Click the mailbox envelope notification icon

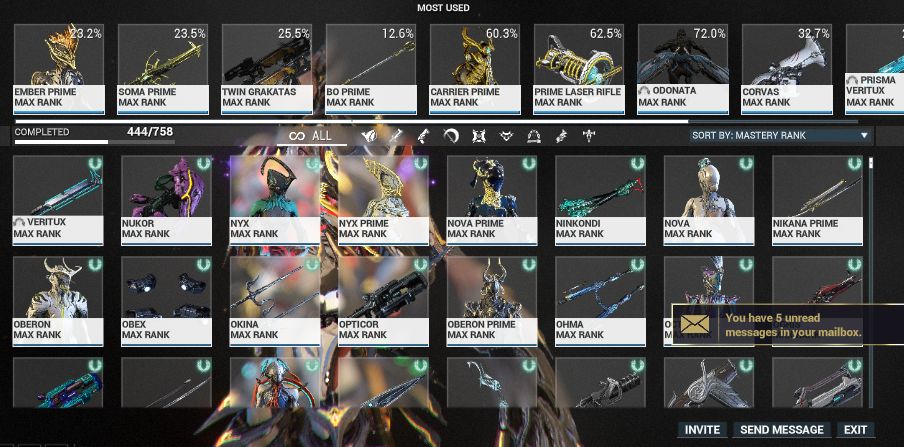(695, 324)
